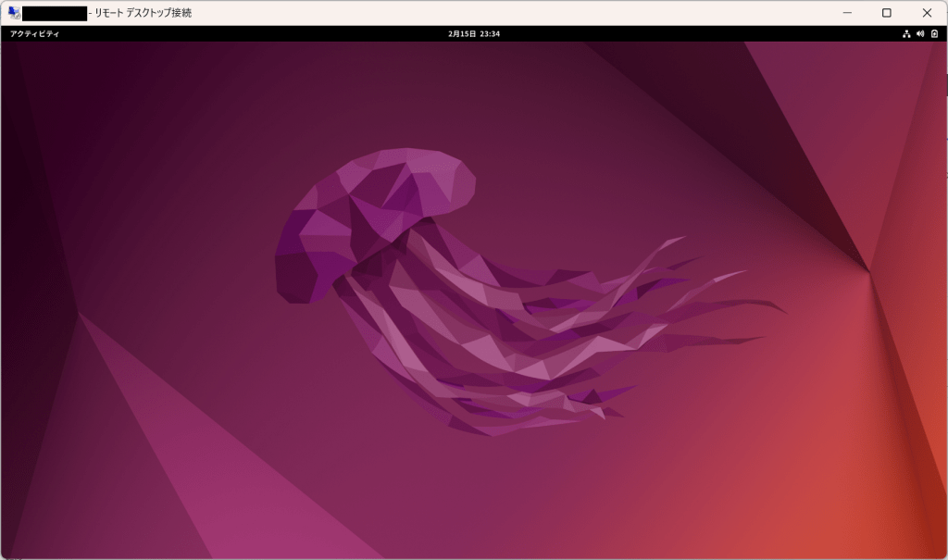948x560 pixels.
Task: Click empty title bar space left of minimize
Action: tap(555, 13)
